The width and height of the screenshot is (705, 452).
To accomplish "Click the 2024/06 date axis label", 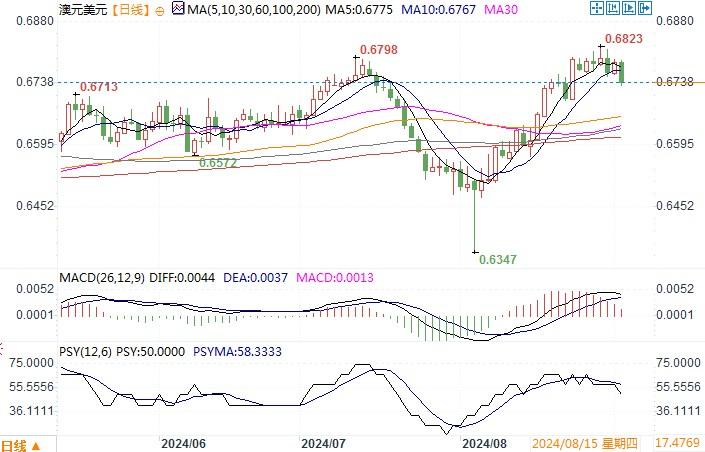I will [183, 444].
